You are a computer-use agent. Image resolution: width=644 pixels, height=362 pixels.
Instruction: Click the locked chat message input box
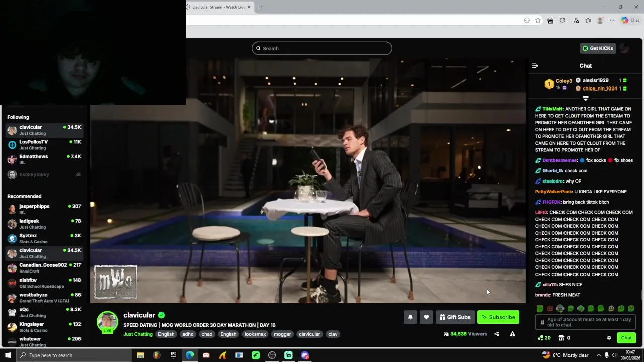(x=586, y=322)
